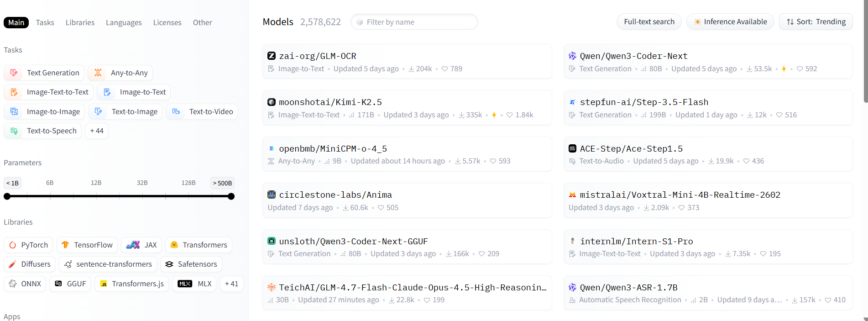Screen dimensions: 868x321
Task: Click the moonshotai avatar icon beside Kimi-K2.5
Action: coord(272,102)
